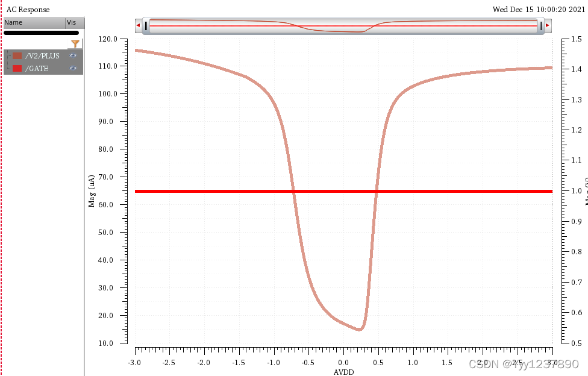This screenshot has height=376, width=588.
Task: Click the 1.0 right axis tick label
Action: [577, 191]
